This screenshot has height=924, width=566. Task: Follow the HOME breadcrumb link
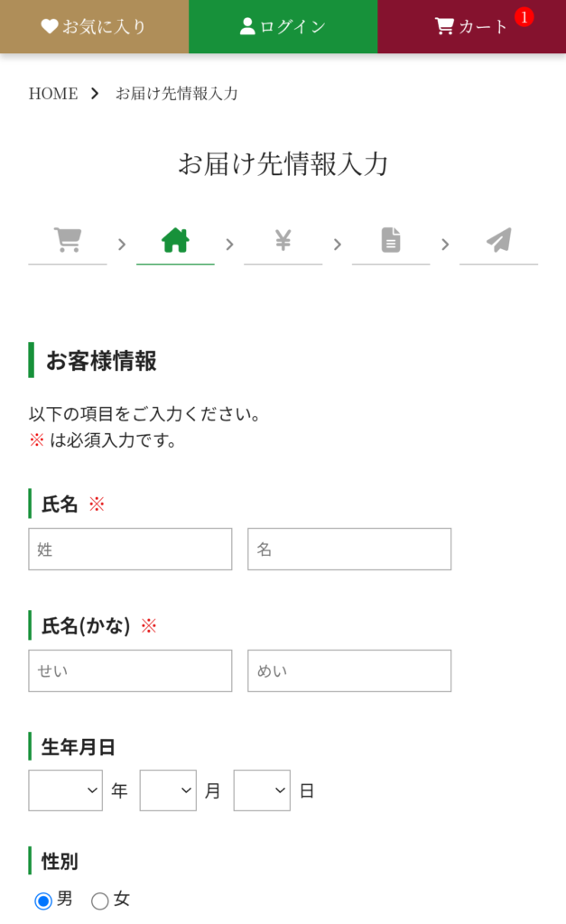tap(53, 93)
